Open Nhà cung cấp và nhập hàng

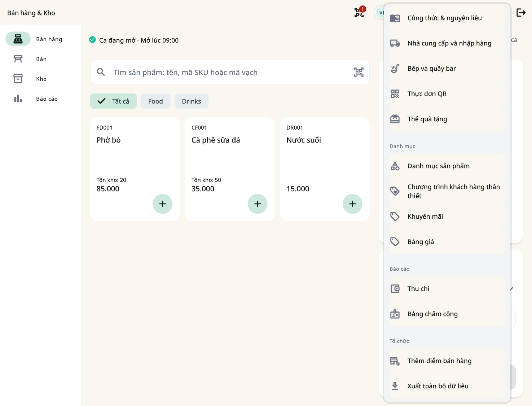pos(447,43)
